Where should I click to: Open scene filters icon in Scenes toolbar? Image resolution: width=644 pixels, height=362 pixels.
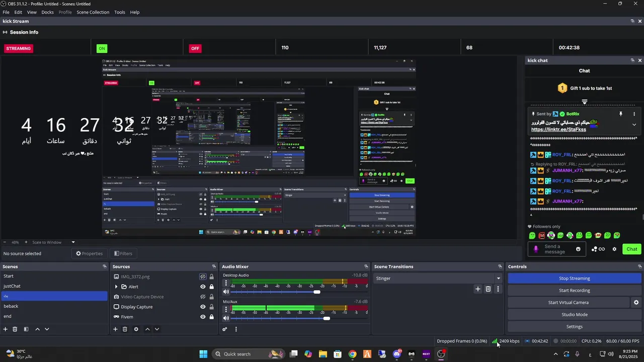[x=26, y=329]
